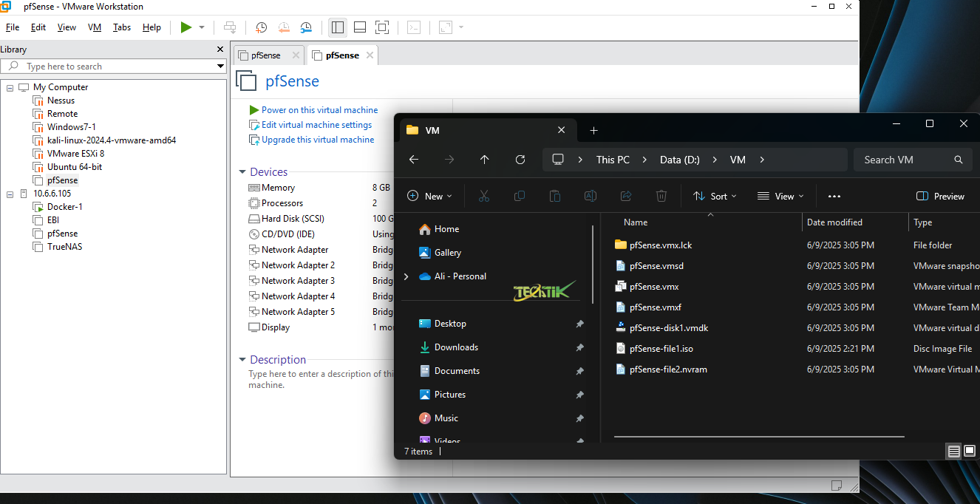Click the Revert to snapshot toolbar icon
Image resolution: width=980 pixels, height=504 pixels.
tap(284, 27)
